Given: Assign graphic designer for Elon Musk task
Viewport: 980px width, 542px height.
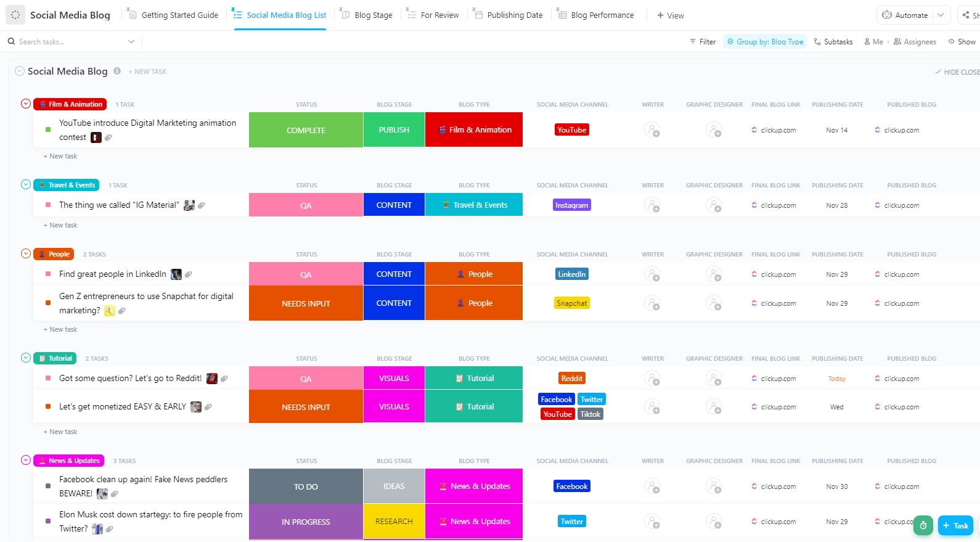Looking at the screenshot, I should point(714,522).
